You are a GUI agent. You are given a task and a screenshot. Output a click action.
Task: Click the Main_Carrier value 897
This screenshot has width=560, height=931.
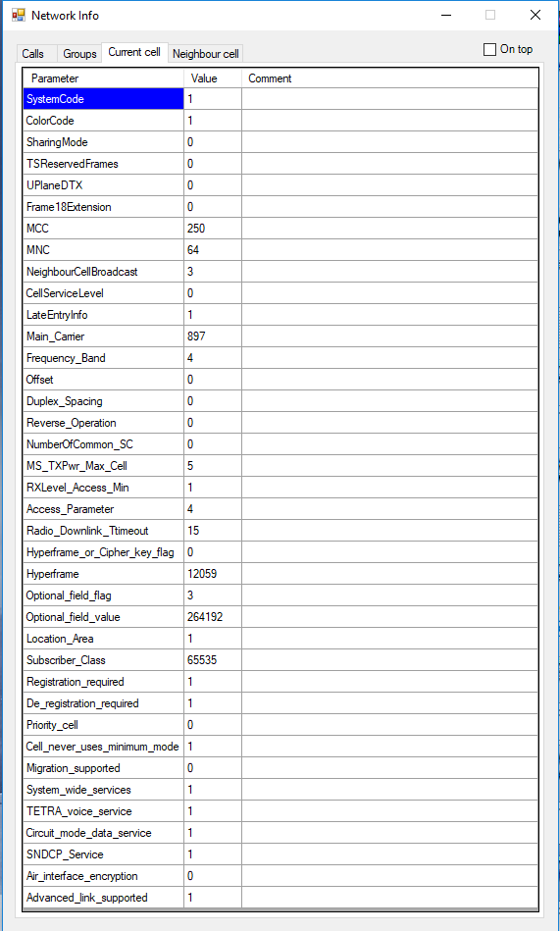[213, 336]
